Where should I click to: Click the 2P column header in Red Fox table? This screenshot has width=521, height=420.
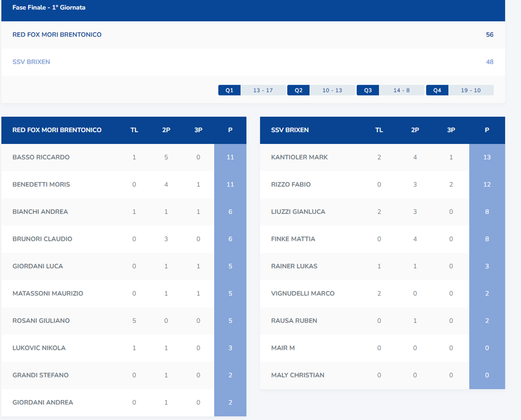coord(166,130)
